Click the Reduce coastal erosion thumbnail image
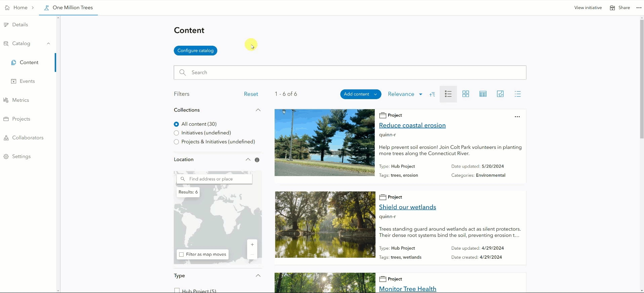Screen dimensions: 644x293 (325, 142)
